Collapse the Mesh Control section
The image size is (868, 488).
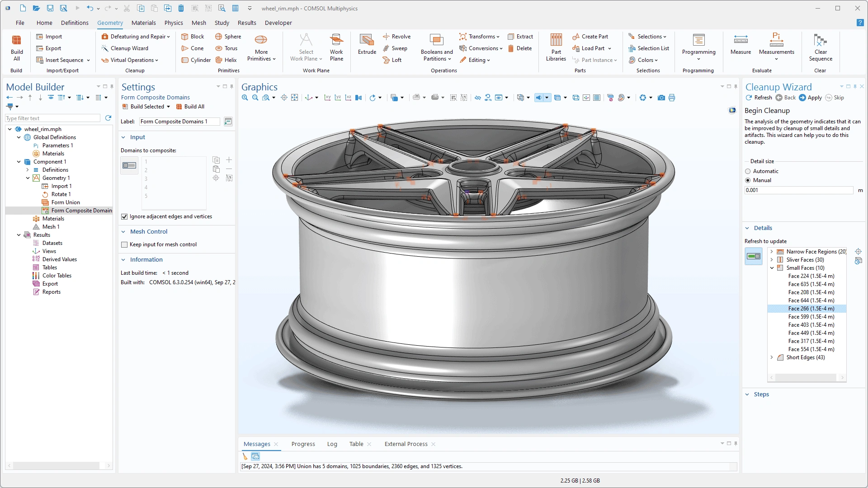[x=123, y=232]
